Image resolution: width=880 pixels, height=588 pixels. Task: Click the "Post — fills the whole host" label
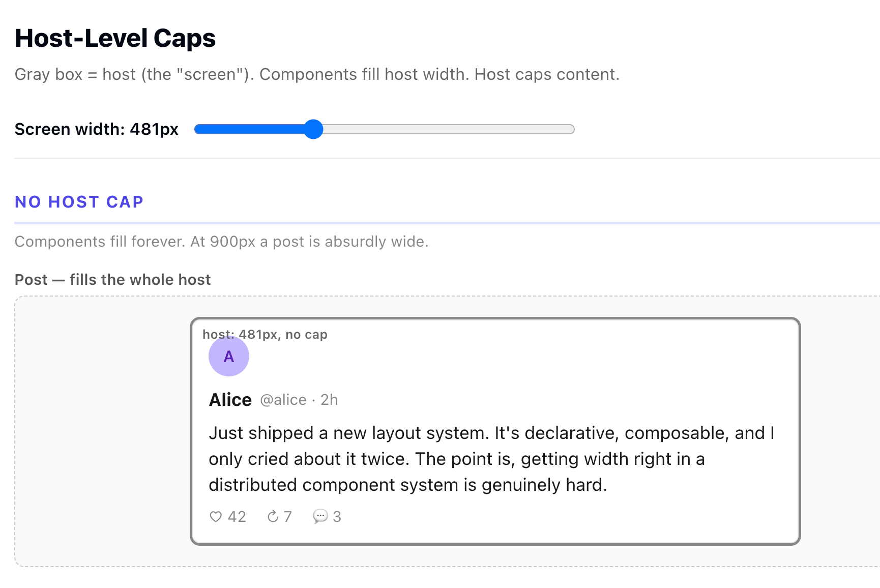pos(113,280)
